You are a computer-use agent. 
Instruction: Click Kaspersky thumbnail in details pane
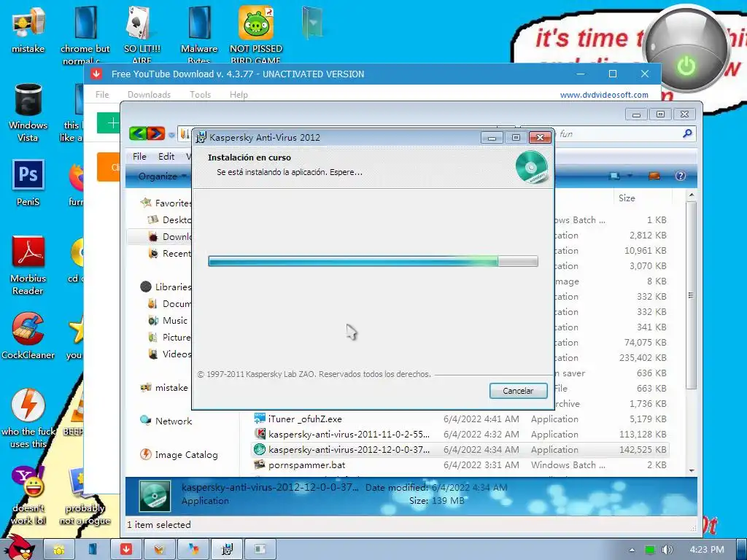coord(155,496)
